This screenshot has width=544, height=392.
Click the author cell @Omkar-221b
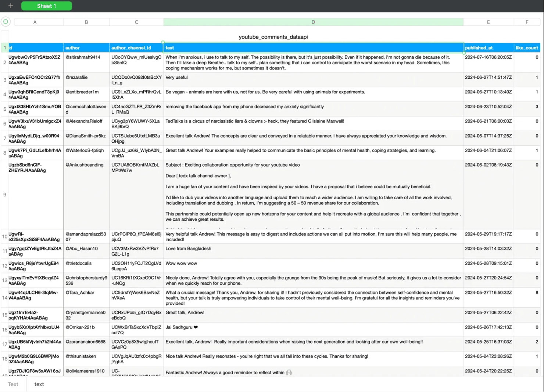[x=86, y=330]
